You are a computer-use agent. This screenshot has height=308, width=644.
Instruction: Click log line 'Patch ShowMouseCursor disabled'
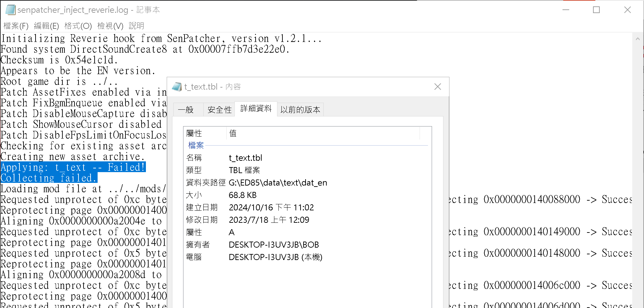81,124
